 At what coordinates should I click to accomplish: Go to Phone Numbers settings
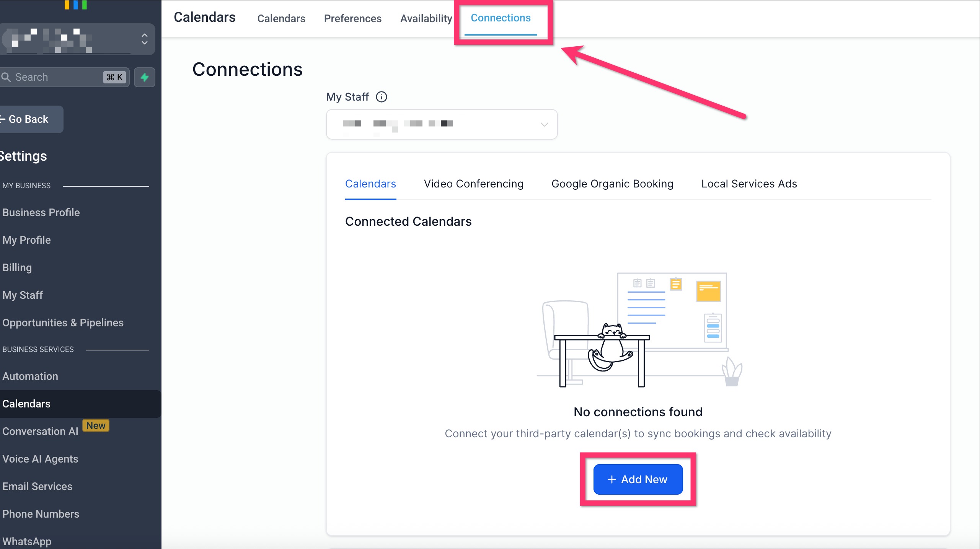(41, 514)
